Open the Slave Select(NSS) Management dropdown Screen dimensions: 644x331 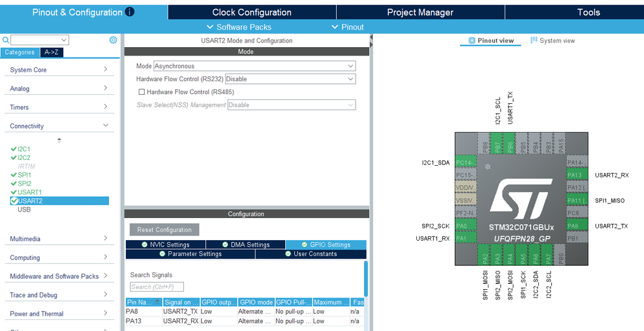click(292, 105)
